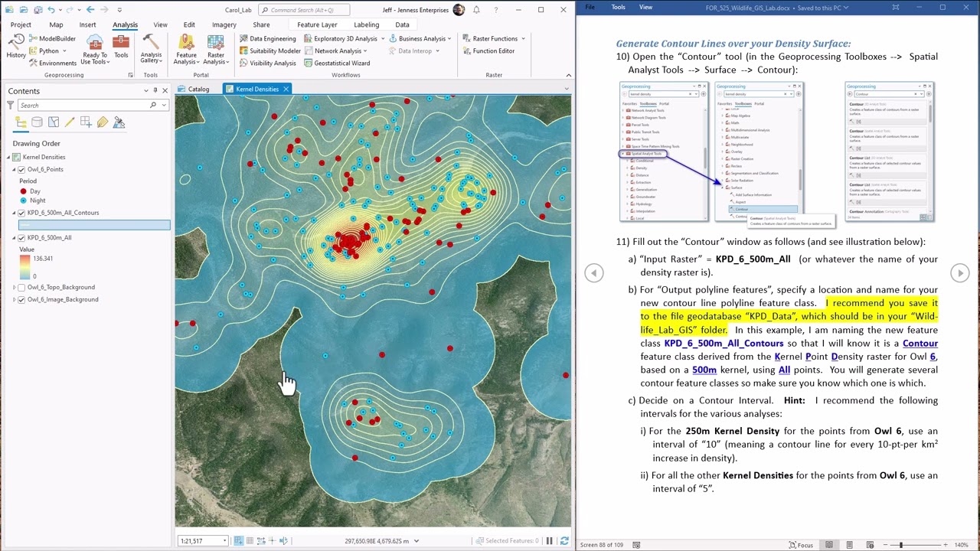
Task: Open notifications bell in ArcGIS Pro
Action: point(476,10)
